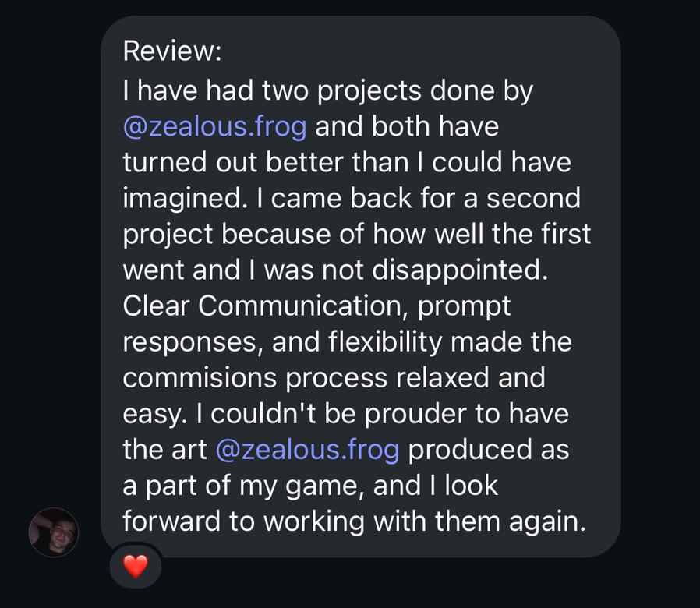700x608 pixels.
Task: Click the word "process" in the message
Action: coord(337,378)
